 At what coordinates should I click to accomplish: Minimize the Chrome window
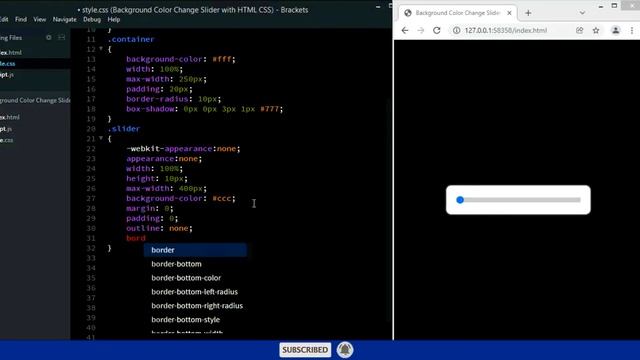[600, 6]
